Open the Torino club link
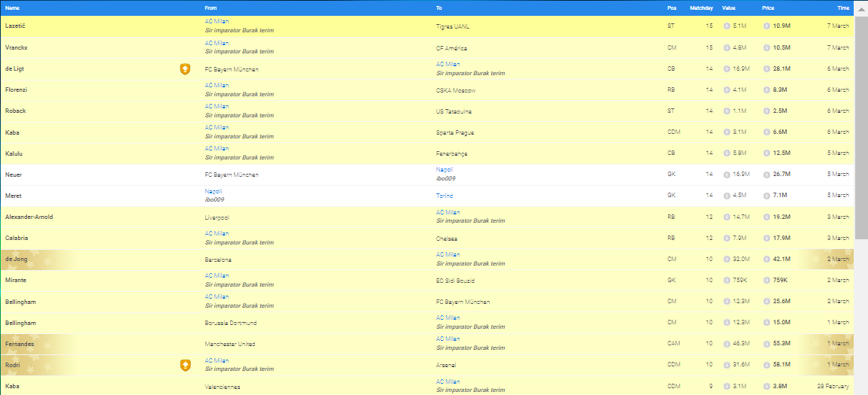 [x=445, y=196]
